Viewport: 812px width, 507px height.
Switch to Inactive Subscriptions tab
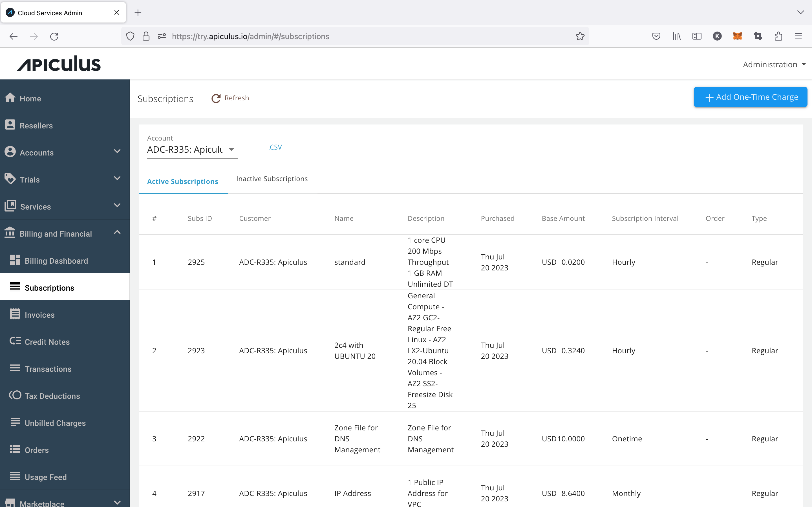272,178
